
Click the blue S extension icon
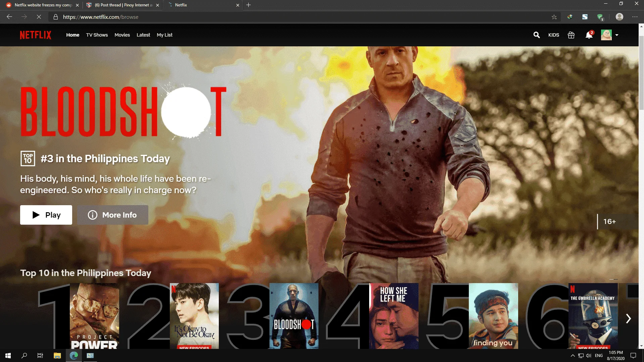coord(585,17)
